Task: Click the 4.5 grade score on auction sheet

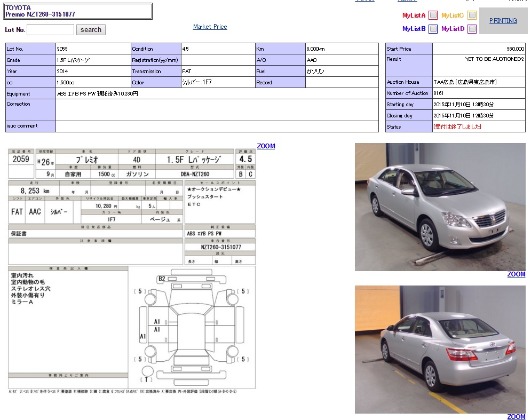Action: [x=245, y=159]
